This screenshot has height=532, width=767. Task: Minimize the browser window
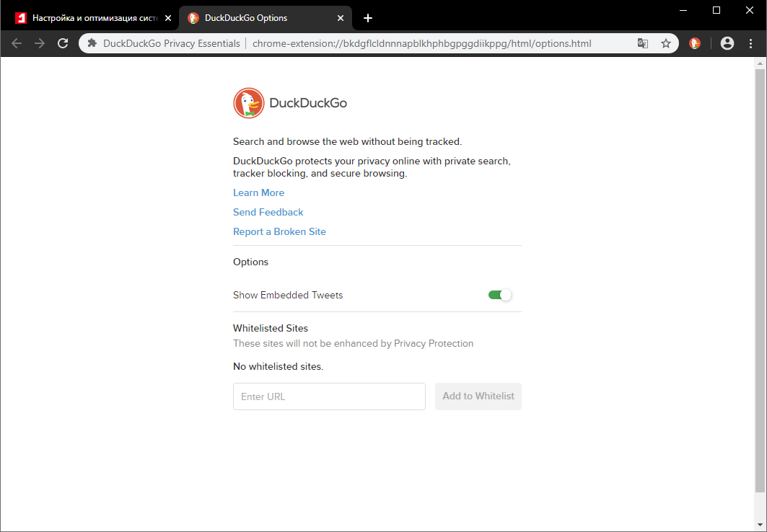click(x=683, y=10)
